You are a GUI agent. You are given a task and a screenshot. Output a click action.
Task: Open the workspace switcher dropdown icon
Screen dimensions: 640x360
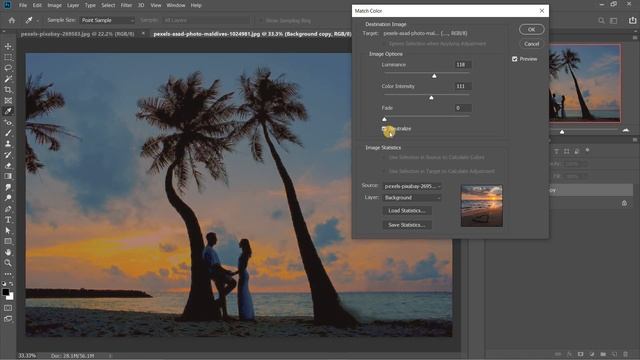(x=613, y=20)
